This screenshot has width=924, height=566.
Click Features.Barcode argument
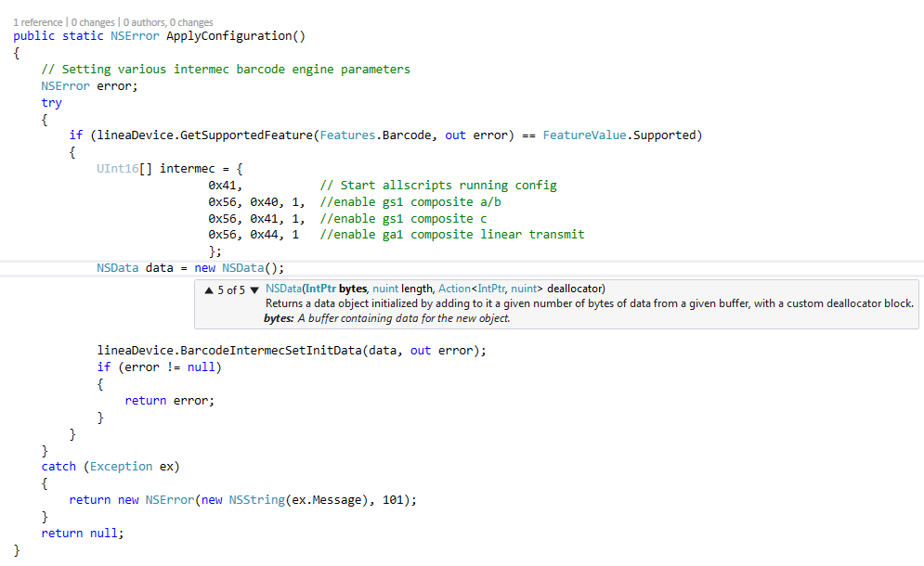tap(375, 135)
